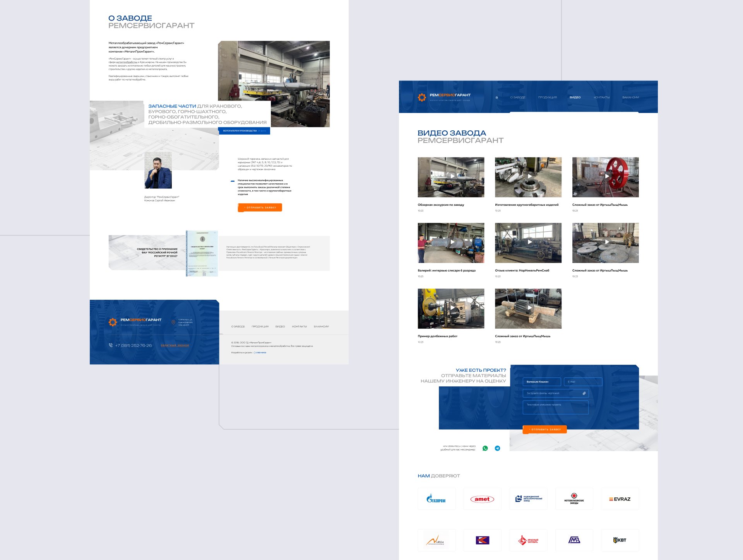Click the phone icon in footer
The width and height of the screenshot is (743, 560).
pos(111,345)
